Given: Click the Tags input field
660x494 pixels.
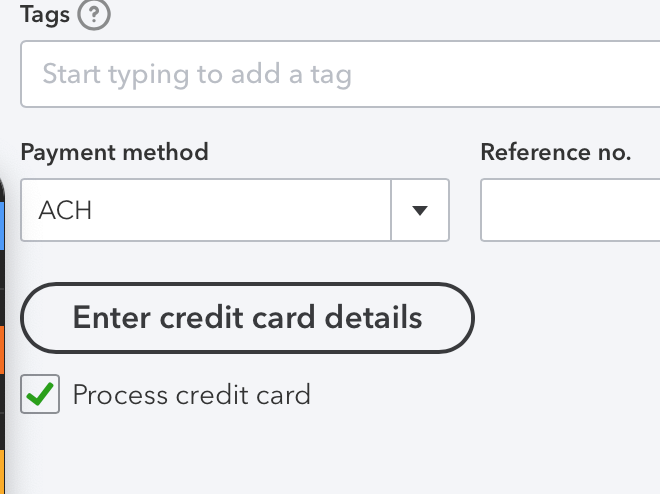Looking at the screenshot, I should coord(340,74).
